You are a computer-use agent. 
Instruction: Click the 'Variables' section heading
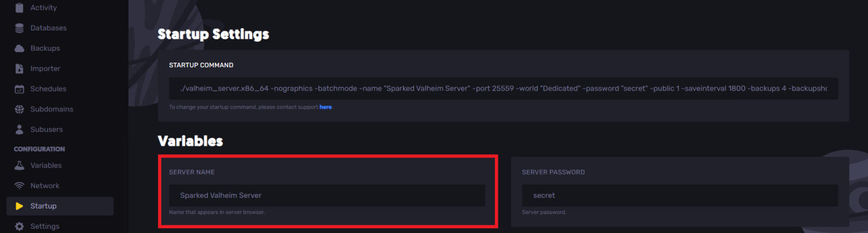190,141
